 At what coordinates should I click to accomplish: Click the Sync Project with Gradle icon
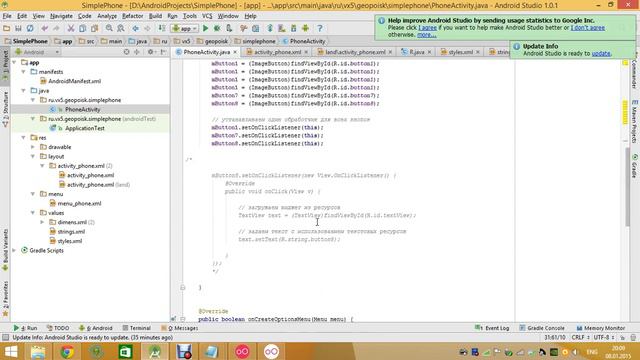coord(270,28)
